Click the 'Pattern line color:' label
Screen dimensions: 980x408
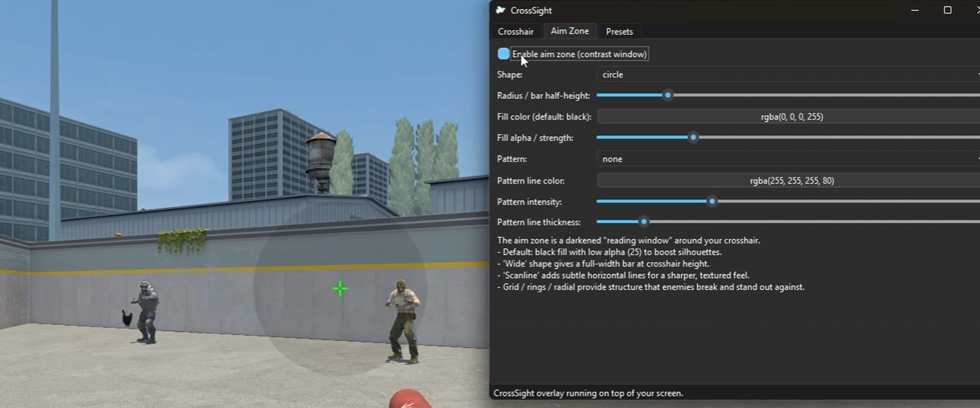click(x=531, y=181)
